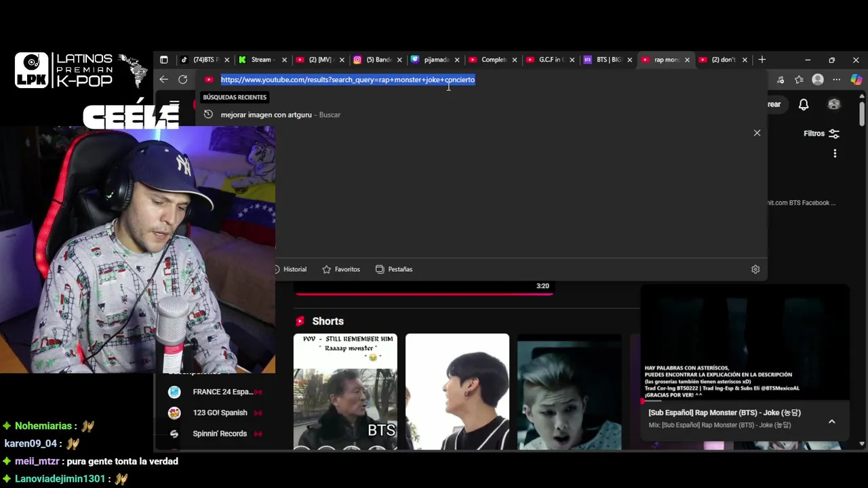
Task: Switch to the 'Complete' YouTube tab
Action: pos(492,60)
